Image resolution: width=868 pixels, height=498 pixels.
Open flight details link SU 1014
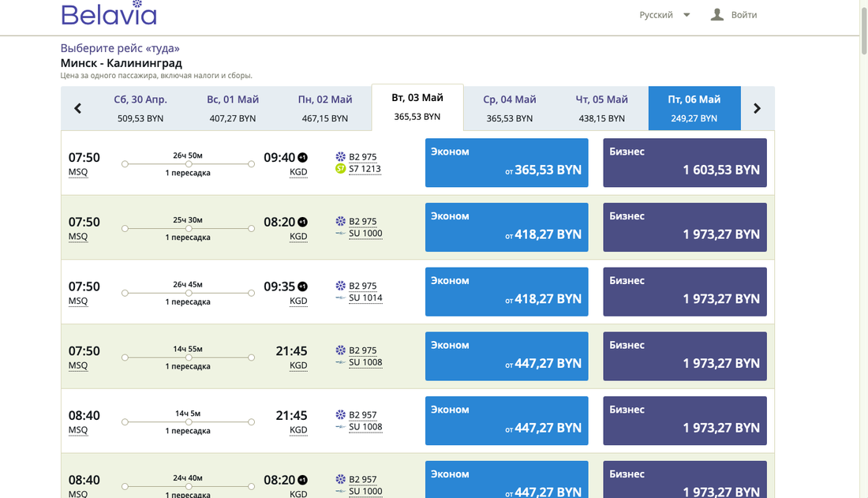[365, 298]
